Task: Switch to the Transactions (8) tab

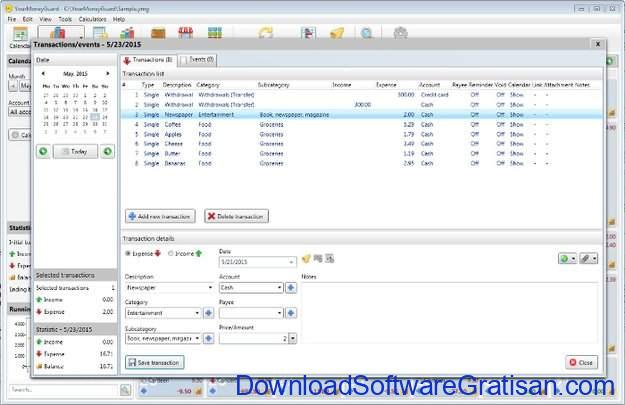Action: (148, 60)
